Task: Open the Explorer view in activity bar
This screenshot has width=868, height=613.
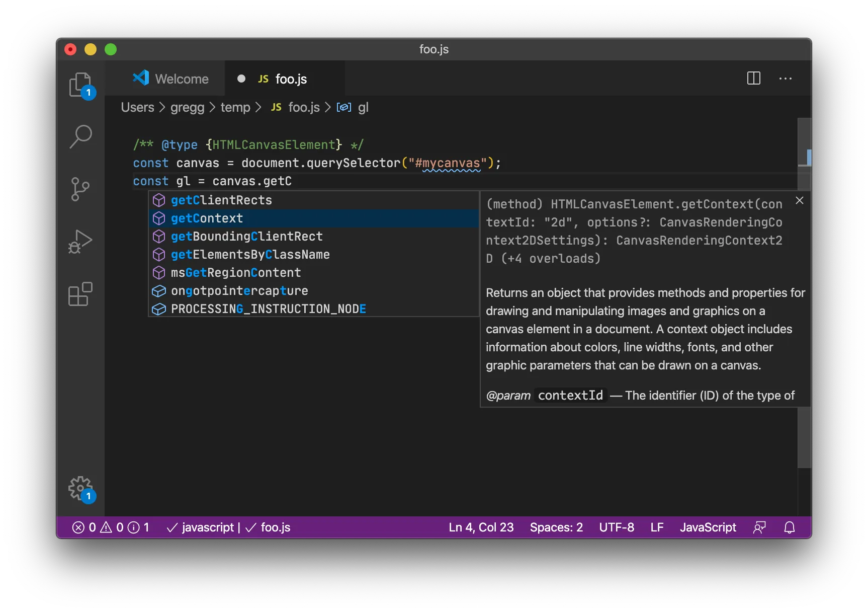Action: click(x=80, y=85)
